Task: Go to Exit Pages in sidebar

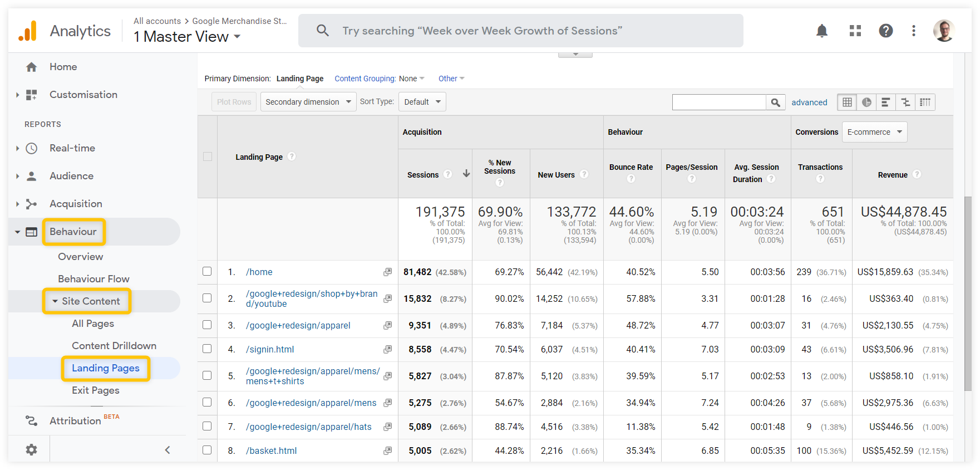Action: tap(96, 390)
